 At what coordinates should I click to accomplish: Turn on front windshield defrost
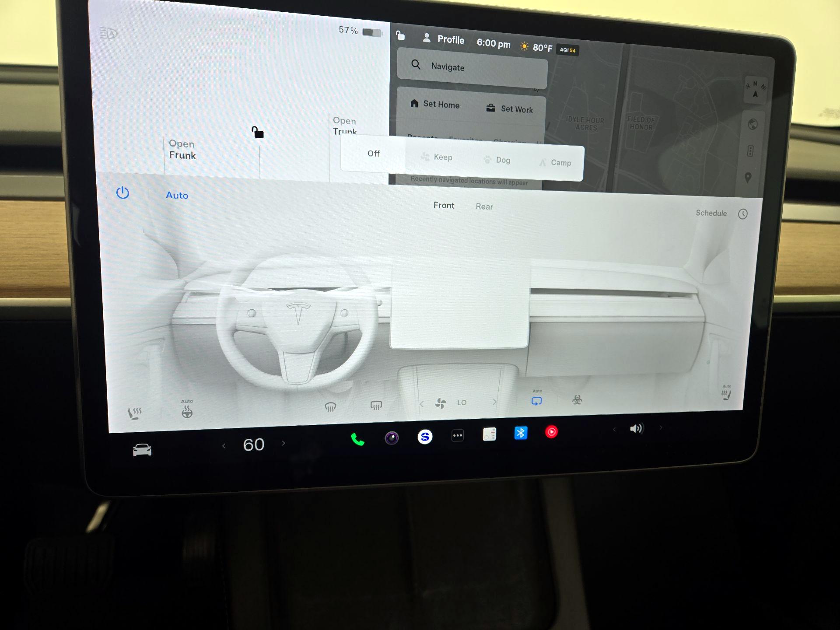330,407
